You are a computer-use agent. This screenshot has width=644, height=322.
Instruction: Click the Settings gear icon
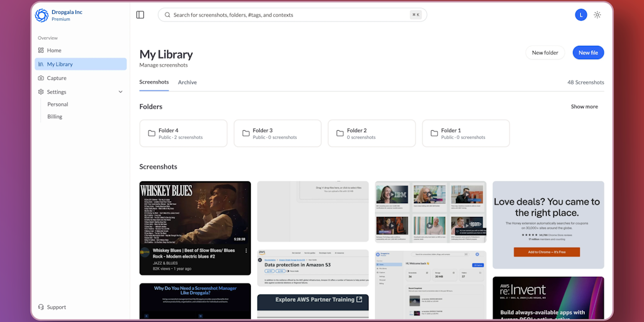pos(41,92)
